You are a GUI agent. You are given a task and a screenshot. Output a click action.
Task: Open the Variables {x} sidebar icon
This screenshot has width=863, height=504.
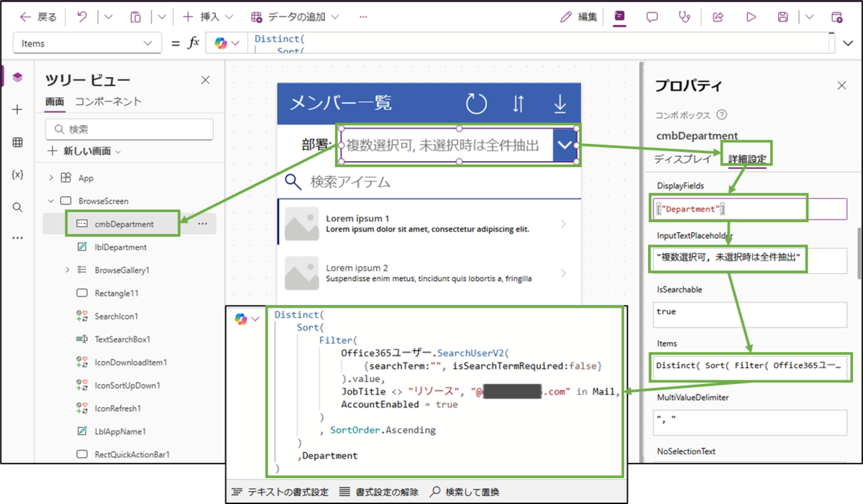click(18, 175)
